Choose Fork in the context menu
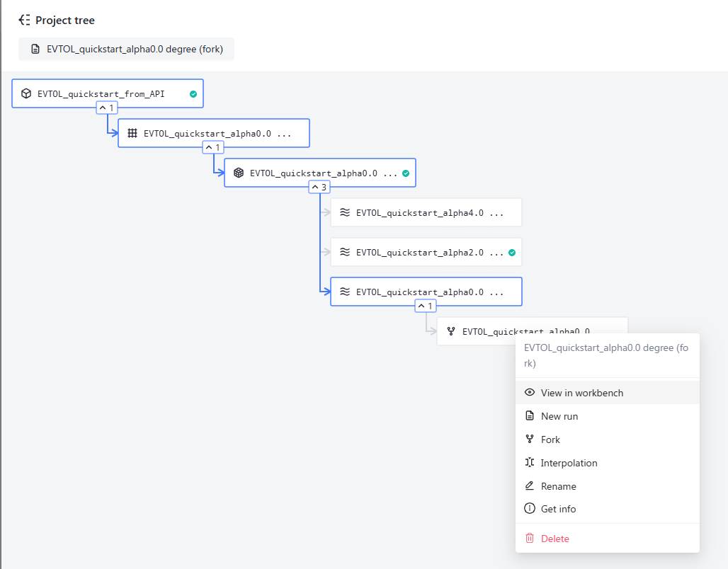The height and width of the screenshot is (569, 728). click(550, 439)
